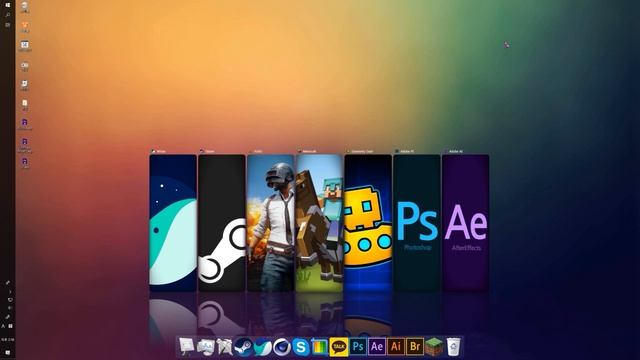The width and height of the screenshot is (640, 360).
Task: Toggle the input language indicator
Action: (x=3, y=326)
